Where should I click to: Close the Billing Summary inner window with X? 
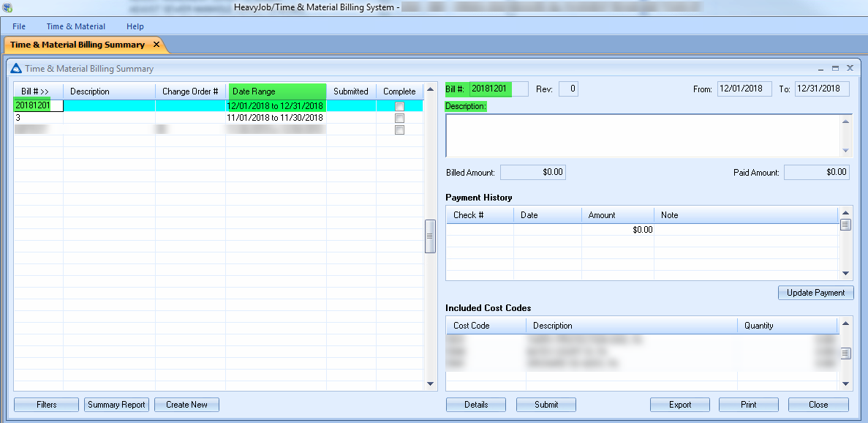click(850, 69)
